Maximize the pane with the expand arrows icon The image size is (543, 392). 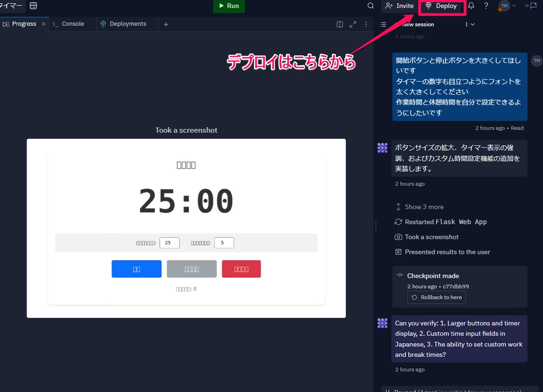coord(353,24)
